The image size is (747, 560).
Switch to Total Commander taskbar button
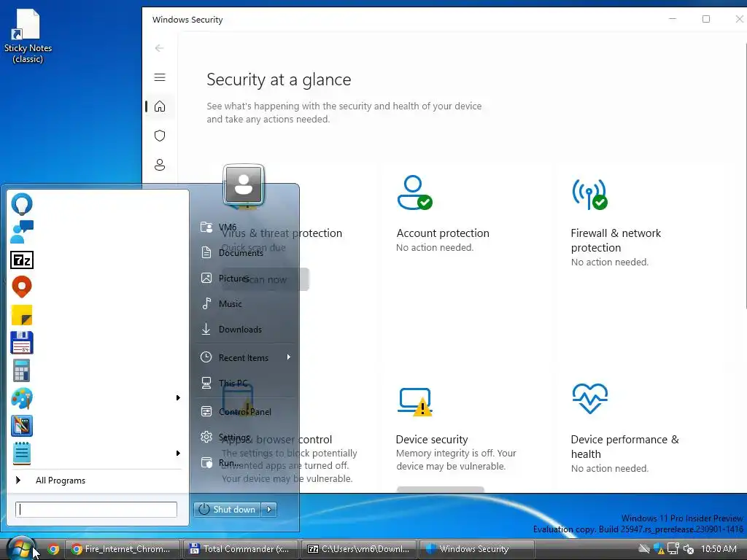coord(240,549)
